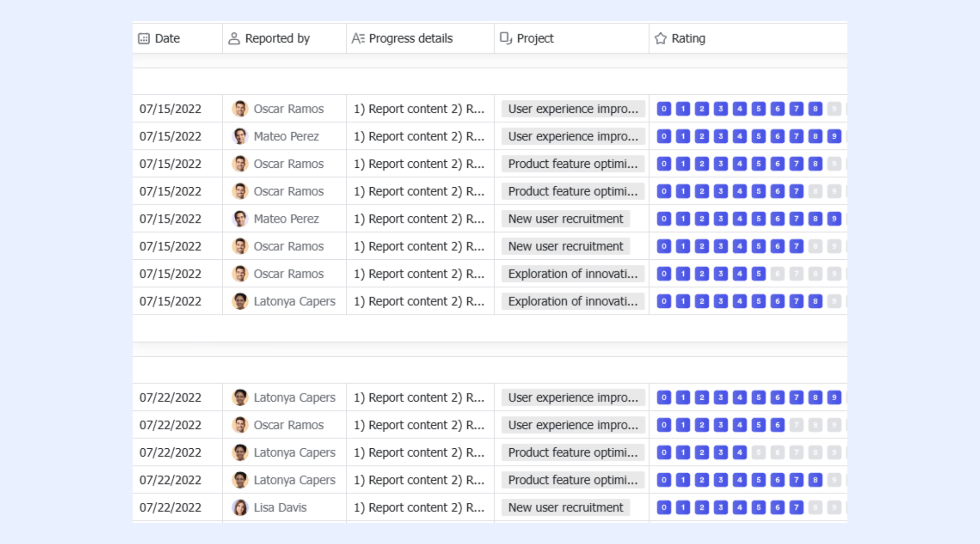Click the person icon in Reported by header
Viewport: 980px width, 544px height.
point(234,39)
